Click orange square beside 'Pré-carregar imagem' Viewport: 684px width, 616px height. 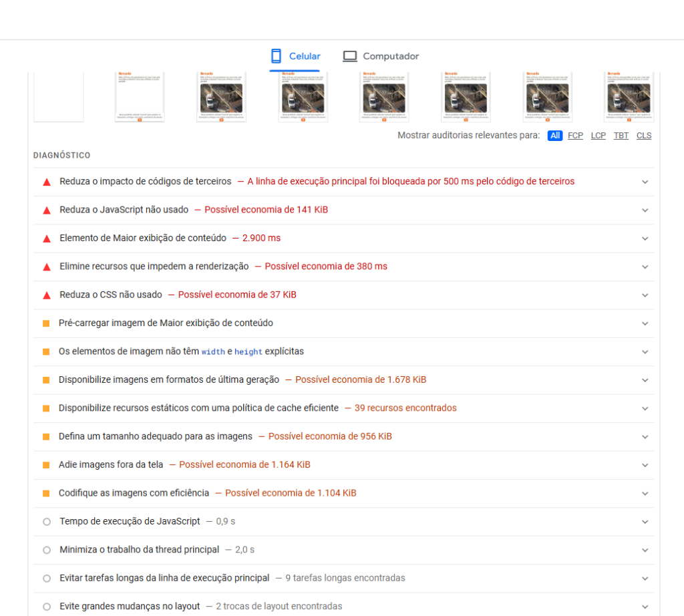pyautogui.click(x=46, y=324)
